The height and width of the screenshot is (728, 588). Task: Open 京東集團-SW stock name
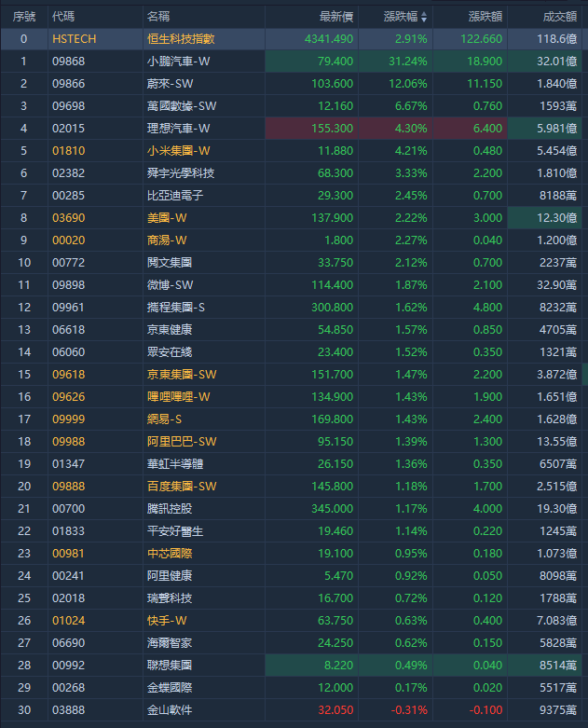pos(182,374)
